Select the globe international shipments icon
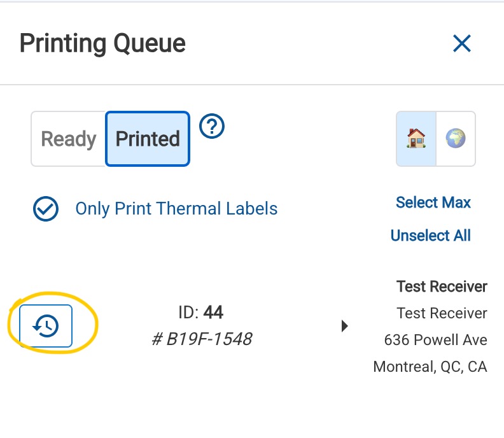 (456, 138)
